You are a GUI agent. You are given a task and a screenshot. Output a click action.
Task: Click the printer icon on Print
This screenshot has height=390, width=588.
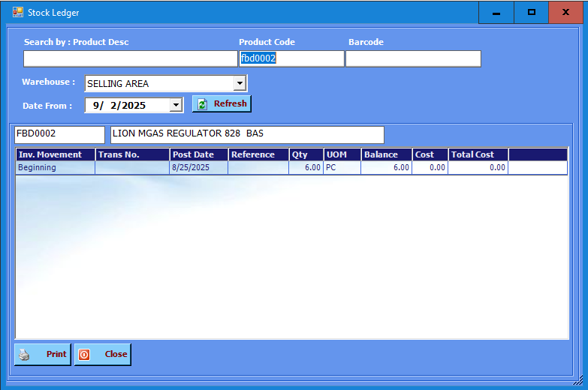point(25,355)
